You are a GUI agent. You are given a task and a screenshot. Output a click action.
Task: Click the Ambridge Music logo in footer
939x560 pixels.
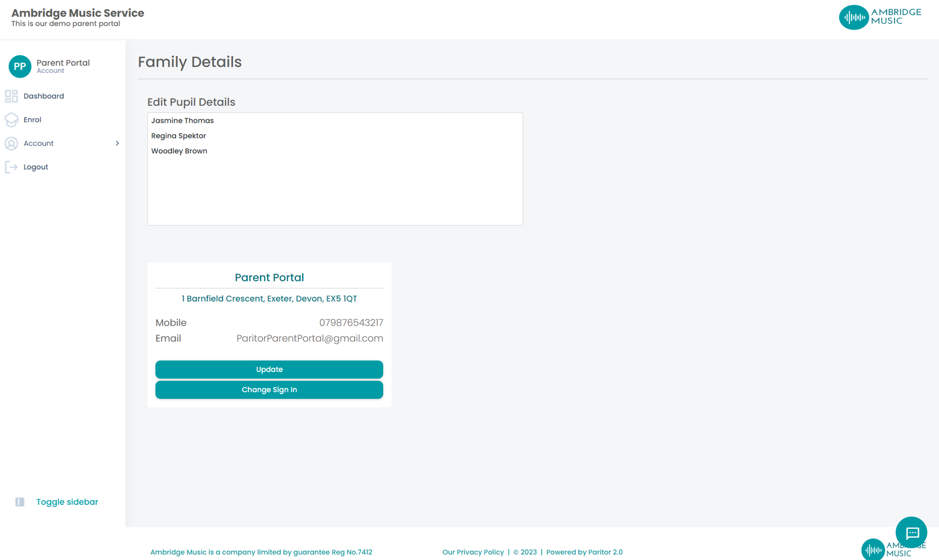(893, 549)
